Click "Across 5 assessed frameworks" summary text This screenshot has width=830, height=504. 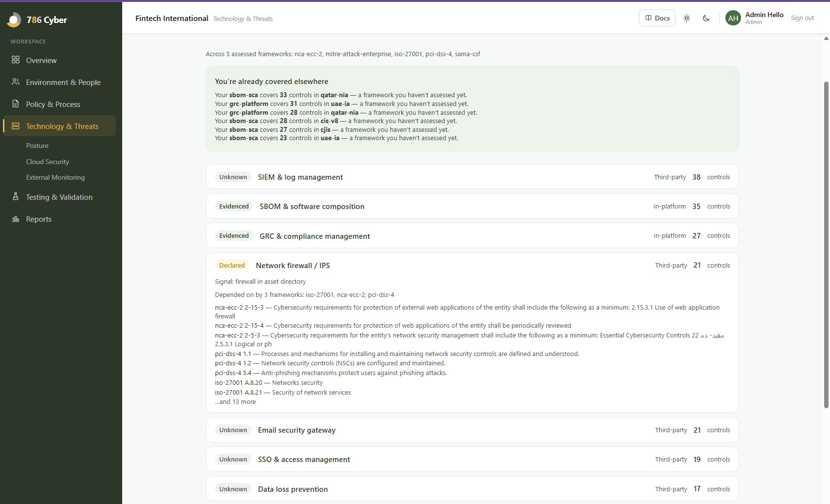tap(343, 54)
